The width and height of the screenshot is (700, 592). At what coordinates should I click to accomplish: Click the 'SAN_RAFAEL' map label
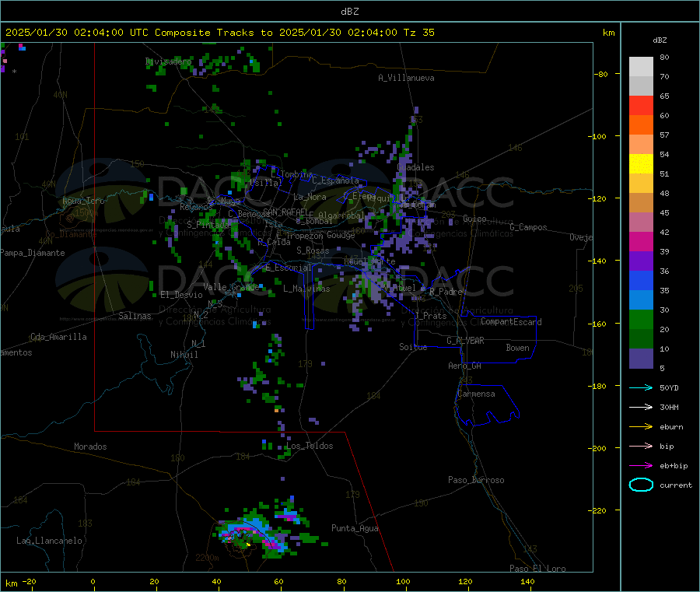285,212
